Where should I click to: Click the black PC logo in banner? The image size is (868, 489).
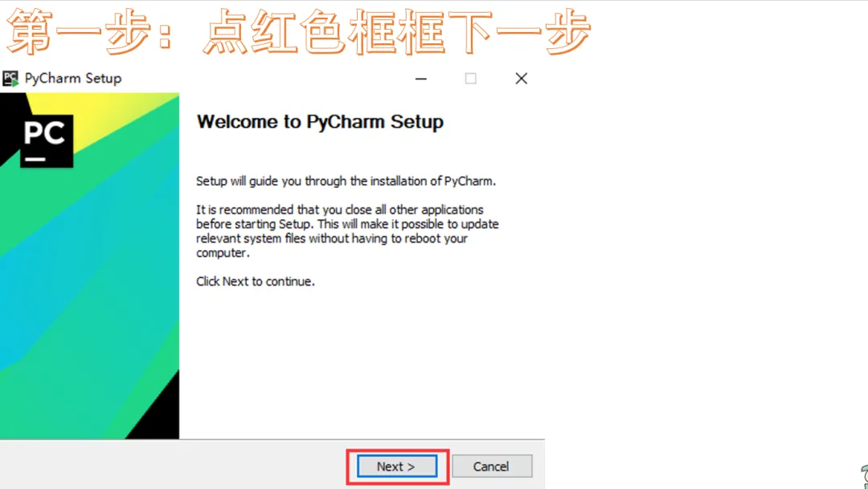[x=47, y=141]
